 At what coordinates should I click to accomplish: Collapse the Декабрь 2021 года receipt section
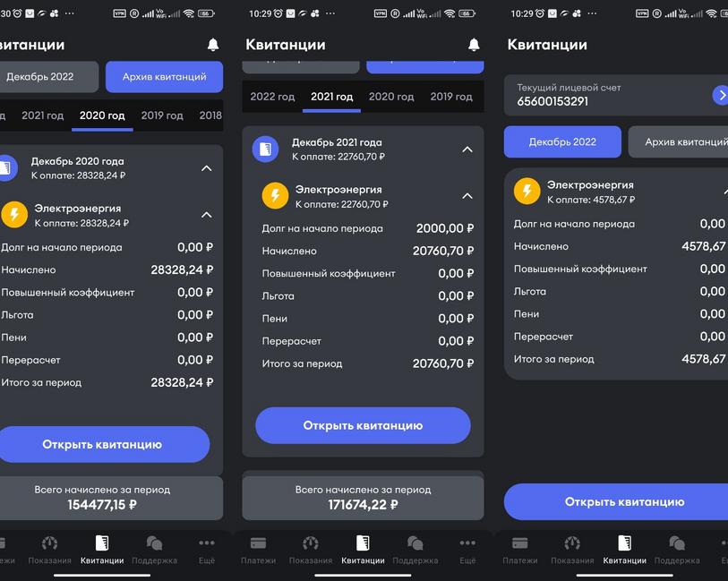point(467,150)
